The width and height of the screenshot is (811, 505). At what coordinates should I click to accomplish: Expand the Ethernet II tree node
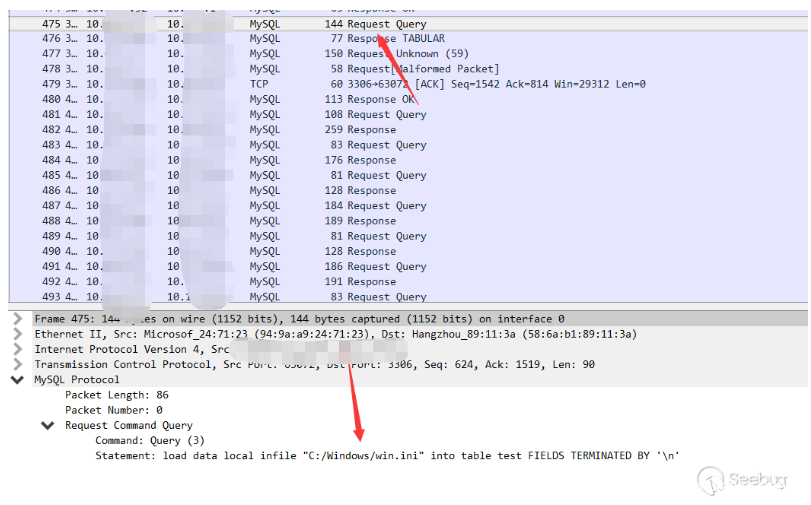[x=17, y=334]
